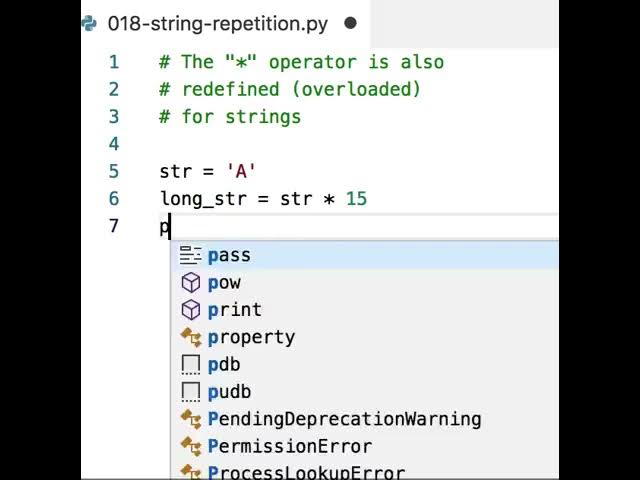640x480 pixels.
Task: Click the Python file icon in the tab
Action: [x=89, y=24]
